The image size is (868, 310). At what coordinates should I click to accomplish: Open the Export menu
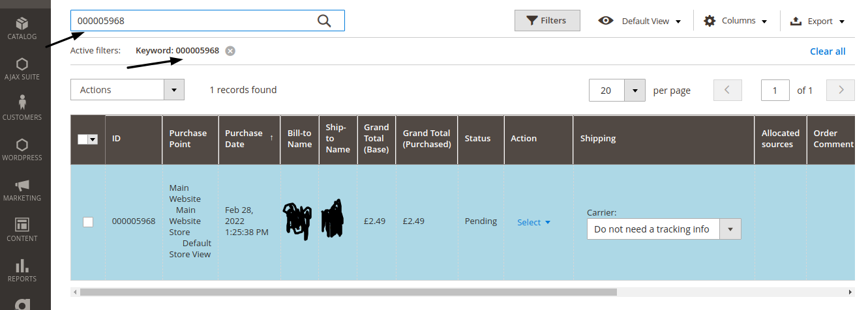click(817, 21)
